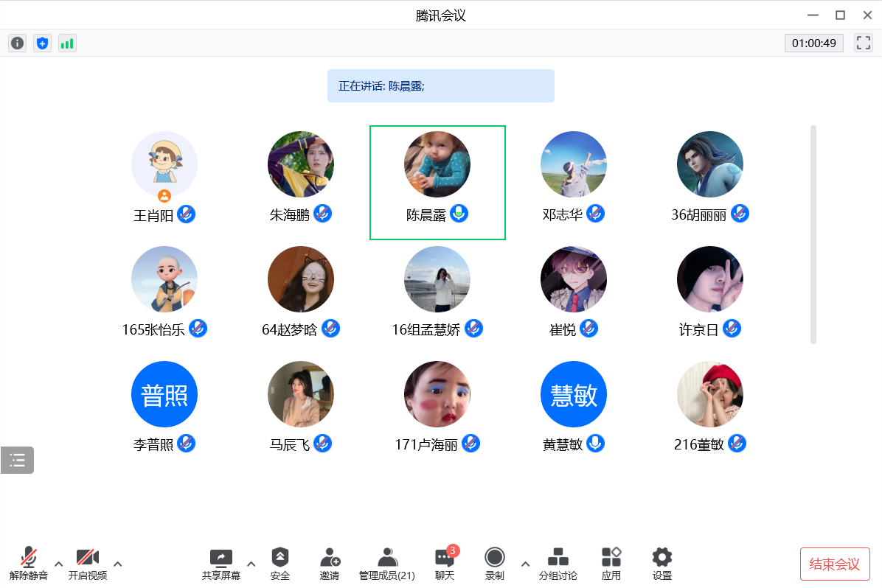Click the participant grid vertical scrollbar
The height and width of the screenshot is (588, 882).
(x=813, y=234)
